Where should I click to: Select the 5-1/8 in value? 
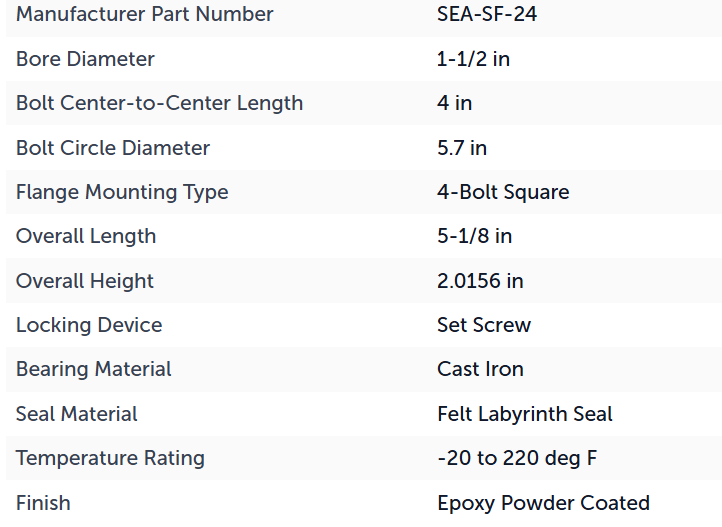pos(474,236)
